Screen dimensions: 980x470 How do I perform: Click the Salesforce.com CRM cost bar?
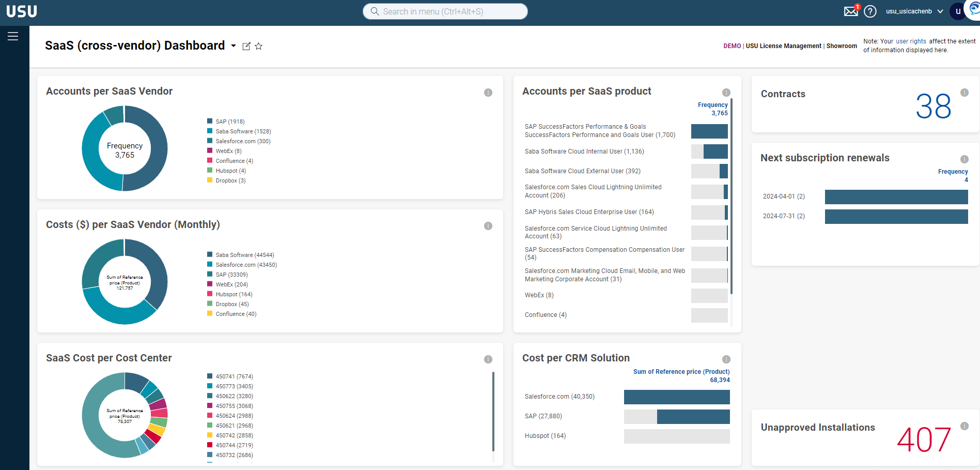pos(677,397)
